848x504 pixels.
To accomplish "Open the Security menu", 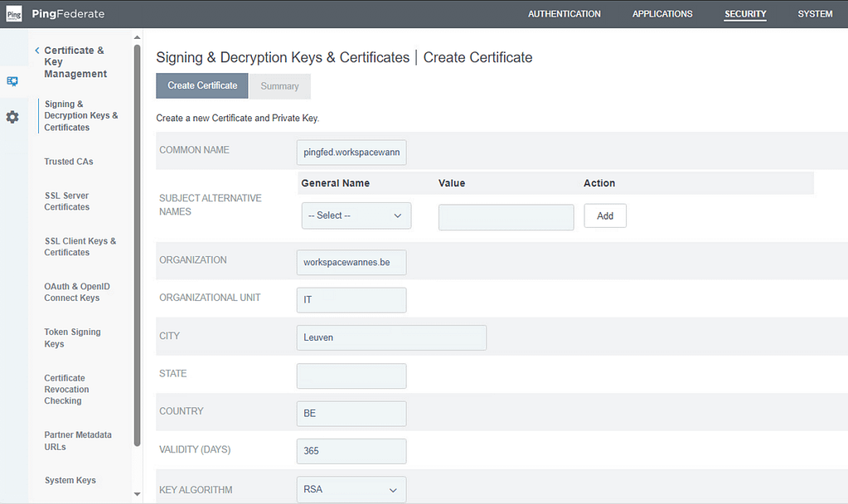I will (745, 14).
